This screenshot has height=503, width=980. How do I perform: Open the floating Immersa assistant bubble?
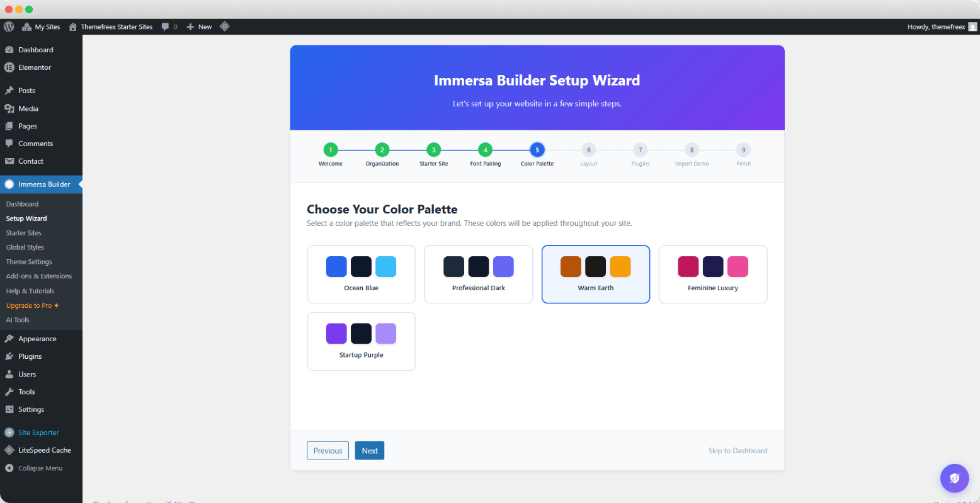954,478
